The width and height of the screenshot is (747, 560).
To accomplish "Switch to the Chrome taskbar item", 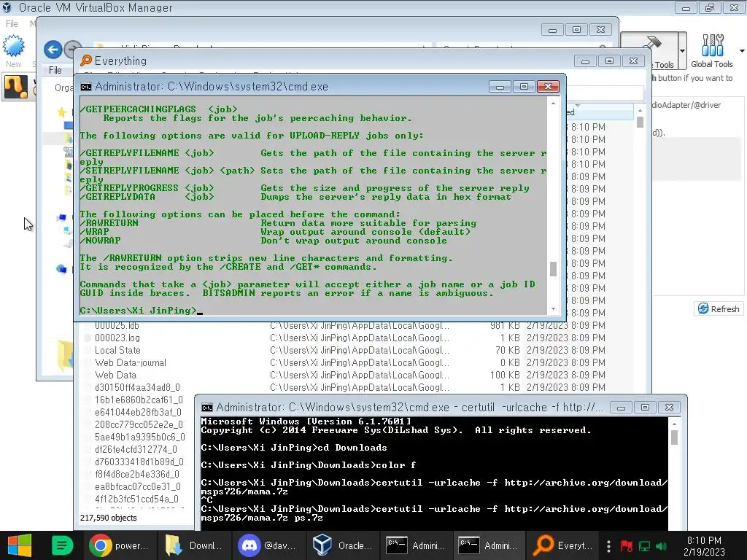I will 120,545.
